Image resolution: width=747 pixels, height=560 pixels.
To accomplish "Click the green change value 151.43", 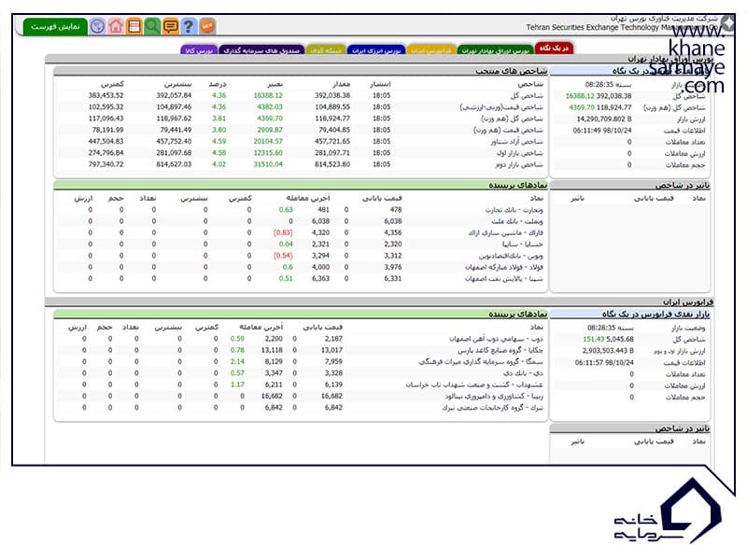I will tap(593, 340).
